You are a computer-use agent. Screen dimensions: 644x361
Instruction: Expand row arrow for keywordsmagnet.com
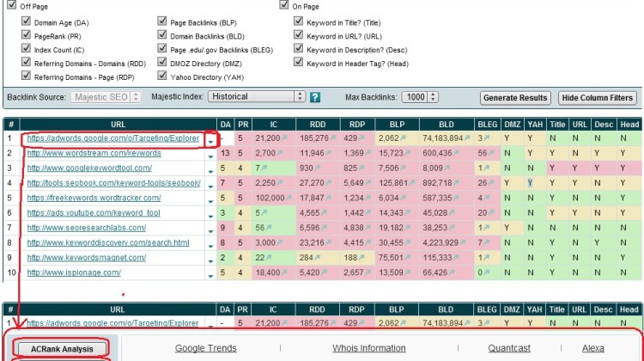coord(210,261)
